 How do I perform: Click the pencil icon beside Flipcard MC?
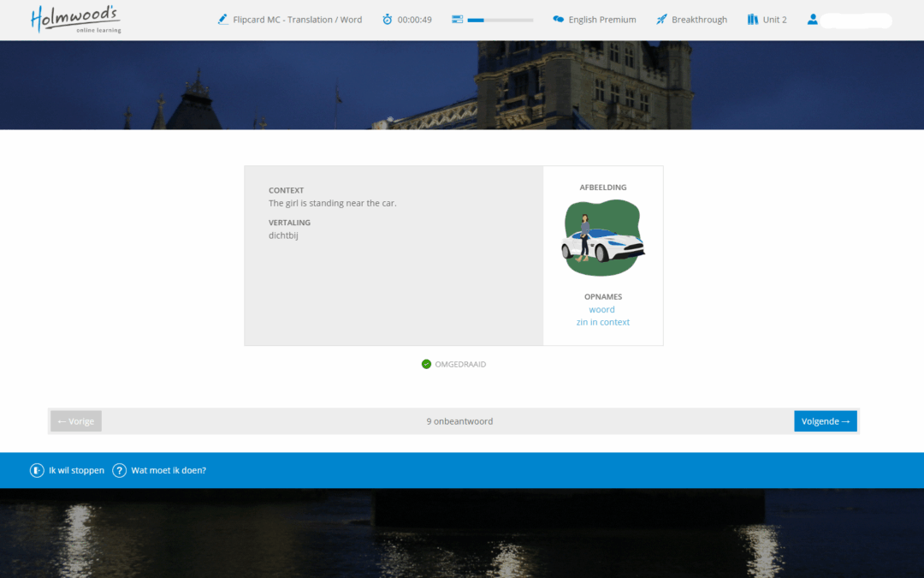point(222,20)
